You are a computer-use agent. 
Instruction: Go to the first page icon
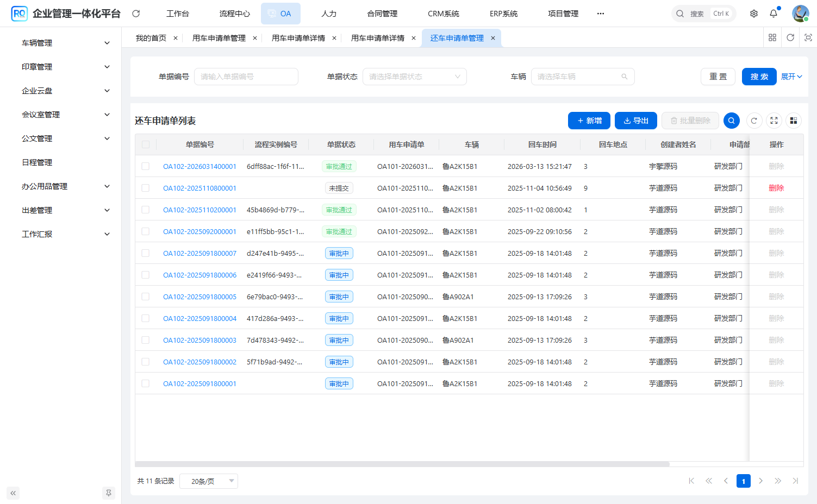point(691,481)
